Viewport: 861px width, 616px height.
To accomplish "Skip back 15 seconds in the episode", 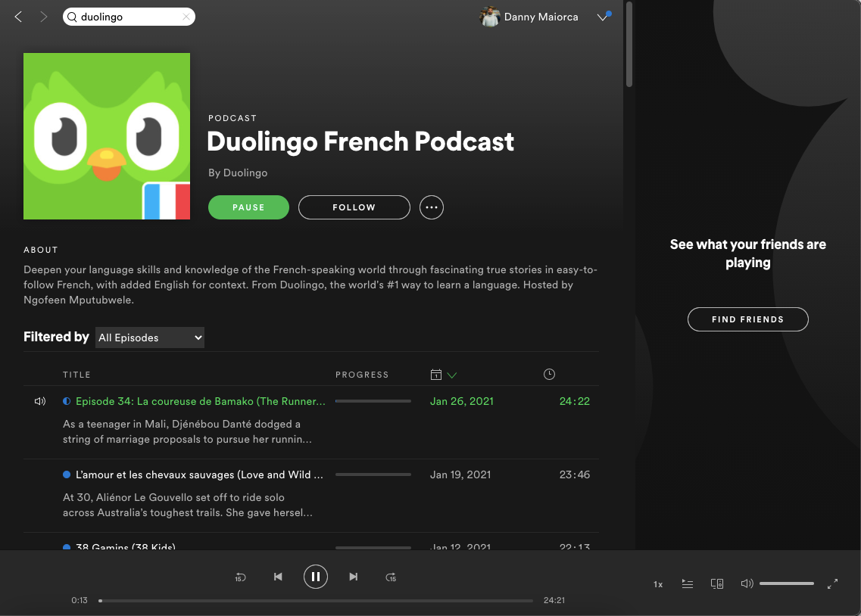I will pos(240,577).
